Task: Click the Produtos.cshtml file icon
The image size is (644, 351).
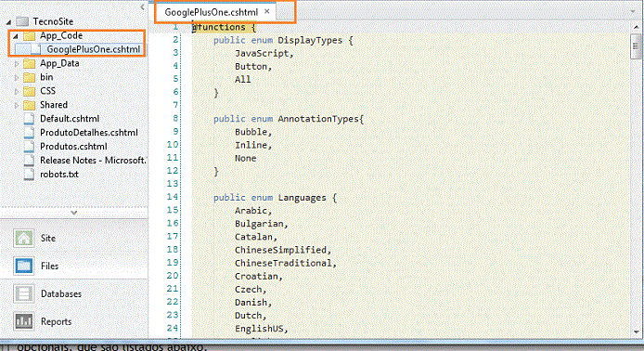Action: point(29,147)
